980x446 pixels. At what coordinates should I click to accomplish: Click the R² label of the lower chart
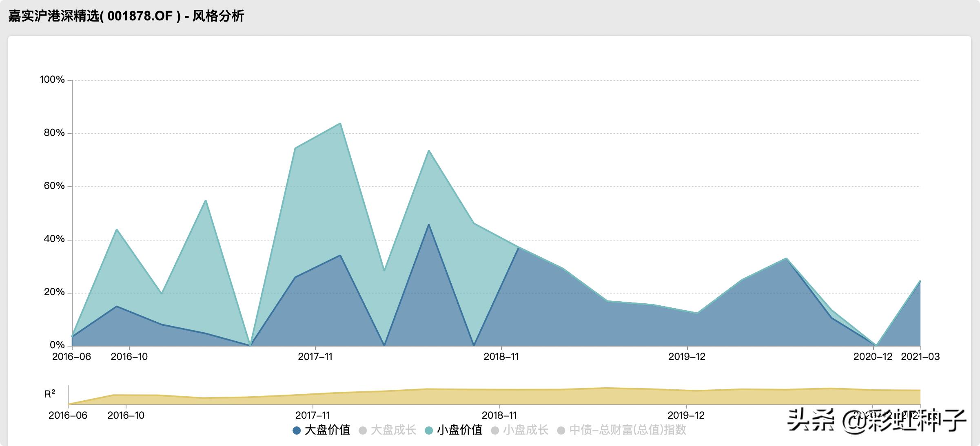(x=50, y=394)
